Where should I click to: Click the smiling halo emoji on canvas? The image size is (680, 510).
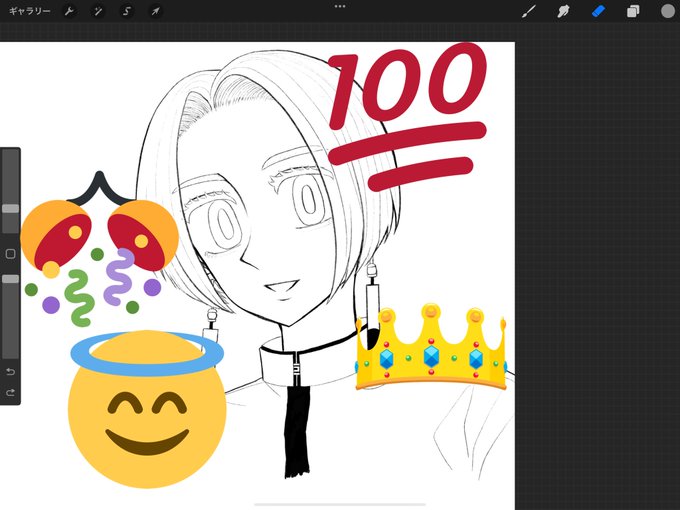tap(147, 409)
